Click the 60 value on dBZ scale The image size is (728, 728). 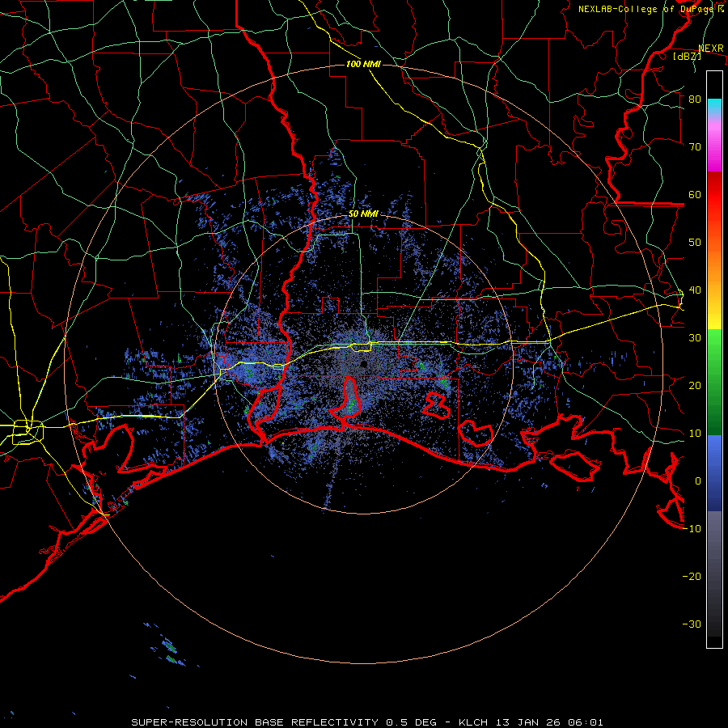[695, 195]
